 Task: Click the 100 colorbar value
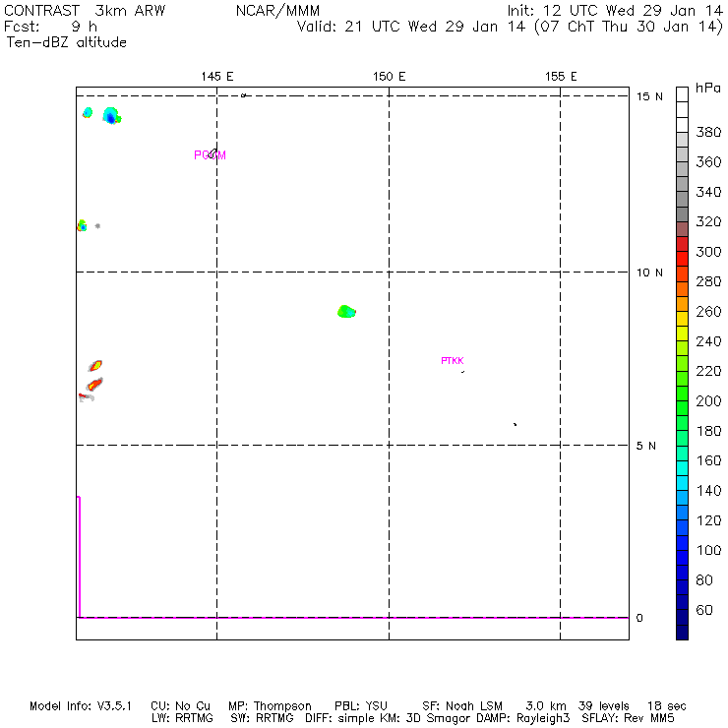[708, 550]
